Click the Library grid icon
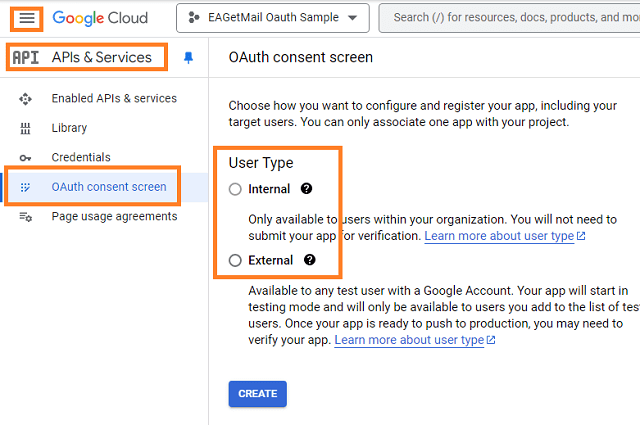 (x=25, y=128)
